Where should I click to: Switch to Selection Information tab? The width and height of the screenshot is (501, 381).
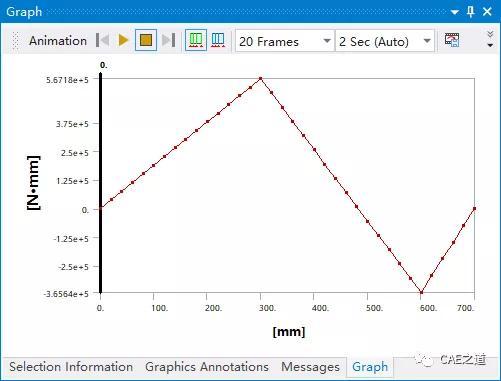click(71, 367)
